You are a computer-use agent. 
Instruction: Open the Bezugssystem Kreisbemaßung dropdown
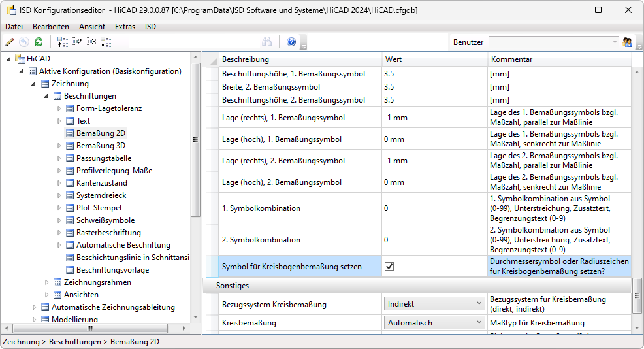tap(434, 304)
